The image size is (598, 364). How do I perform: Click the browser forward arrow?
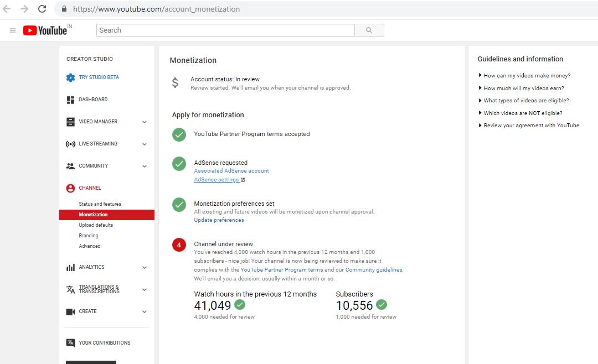click(x=24, y=9)
